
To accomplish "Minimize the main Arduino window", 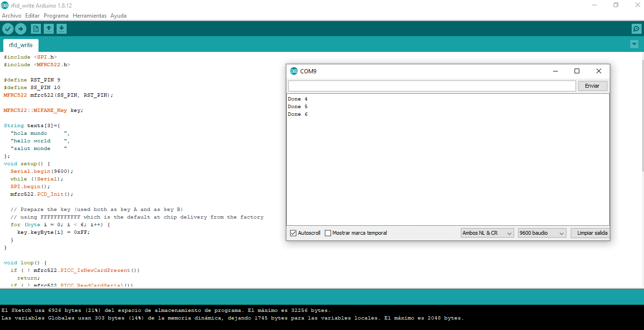I will (x=595, y=5).
